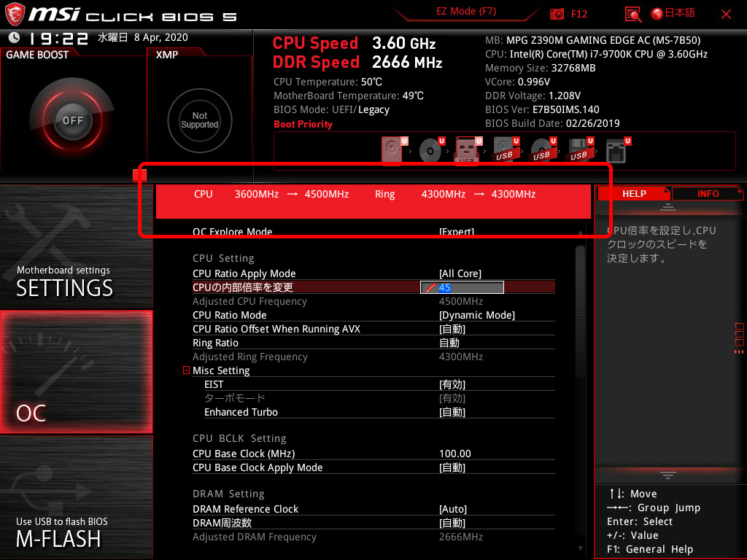747x560 pixels.
Task: Select the internal hard disk boot device
Action: click(393, 150)
